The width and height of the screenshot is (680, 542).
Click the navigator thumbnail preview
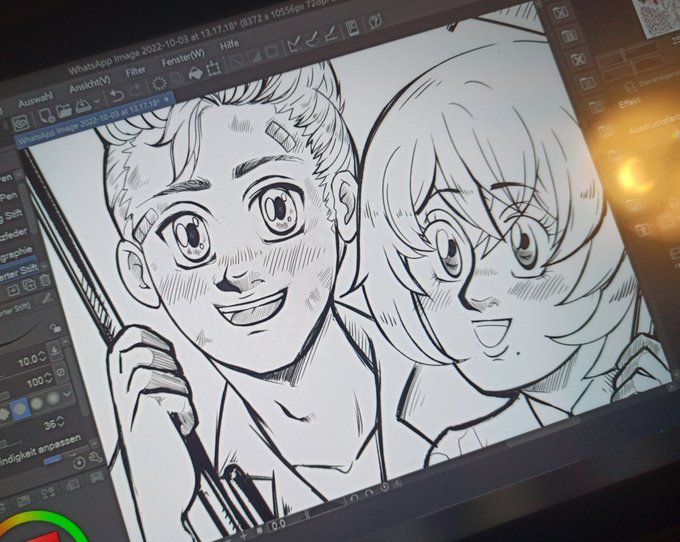659,16
